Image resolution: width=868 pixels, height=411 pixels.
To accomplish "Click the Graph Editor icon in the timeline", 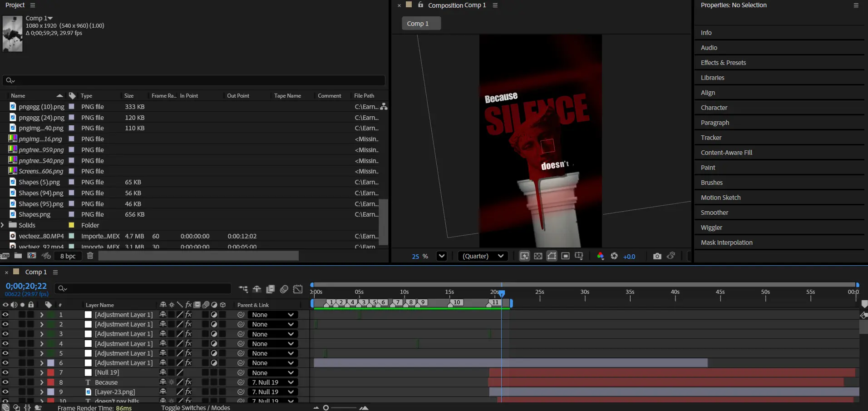I will click(x=298, y=289).
